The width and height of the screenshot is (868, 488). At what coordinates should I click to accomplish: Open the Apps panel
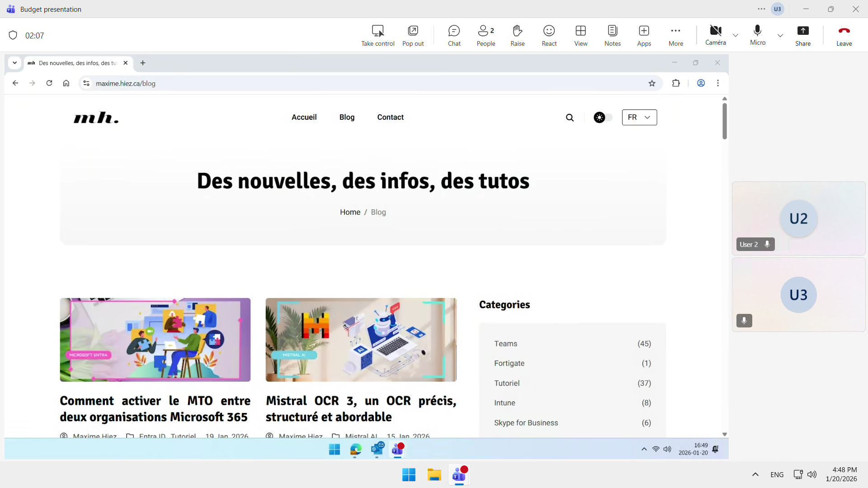[x=644, y=35]
